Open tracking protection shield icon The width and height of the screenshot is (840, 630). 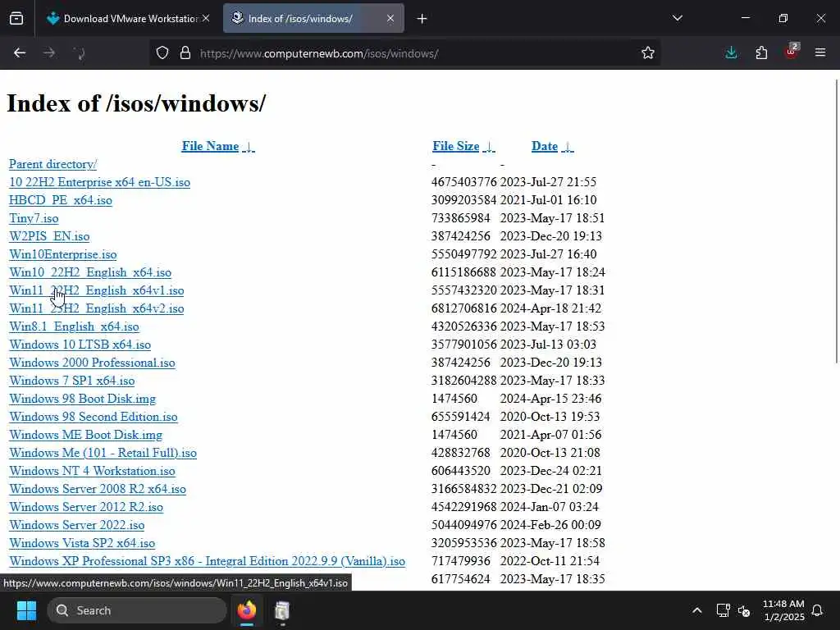tap(162, 52)
